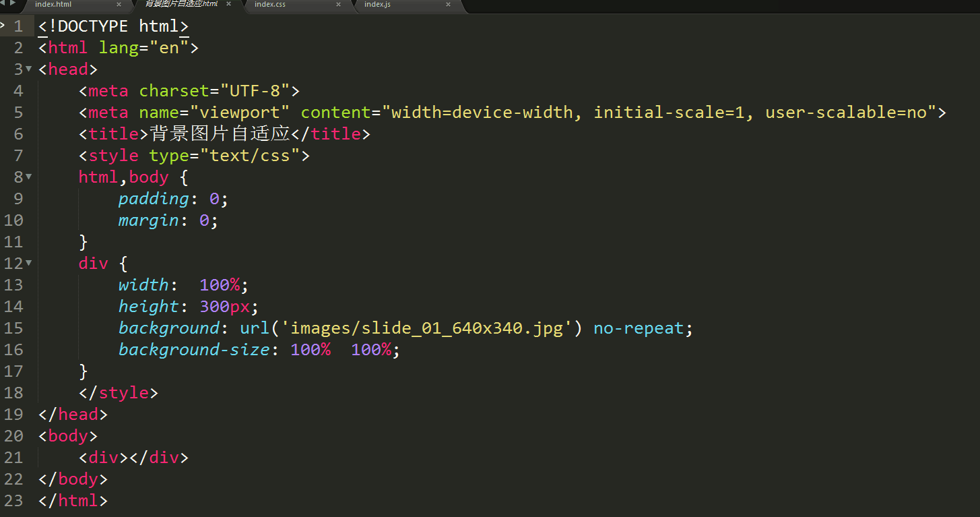980x517 pixels.
Task: Click the user-scalable=no content text
Action: 847,113
